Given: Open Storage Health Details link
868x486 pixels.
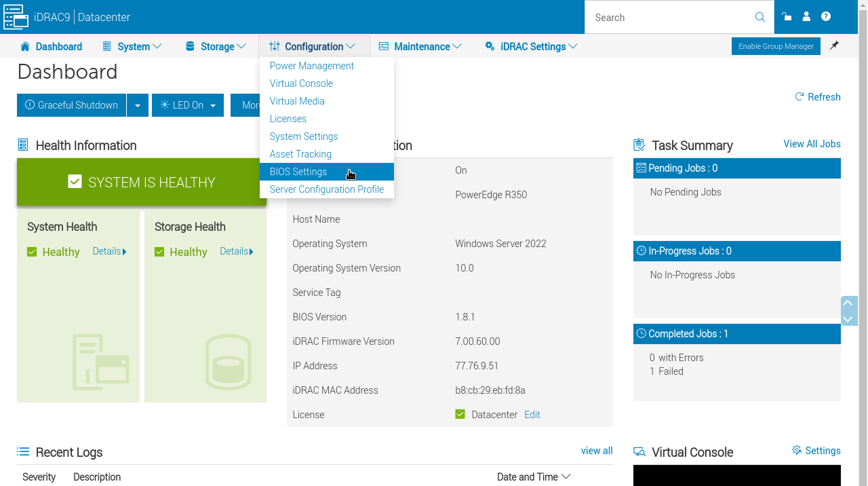Looking at the screenshot, I should pyautogui.click(x=237, y=251).
